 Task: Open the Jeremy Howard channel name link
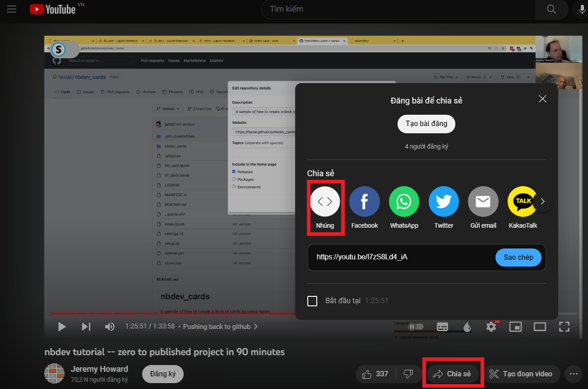pyautogui.click(x=99, y=369)
